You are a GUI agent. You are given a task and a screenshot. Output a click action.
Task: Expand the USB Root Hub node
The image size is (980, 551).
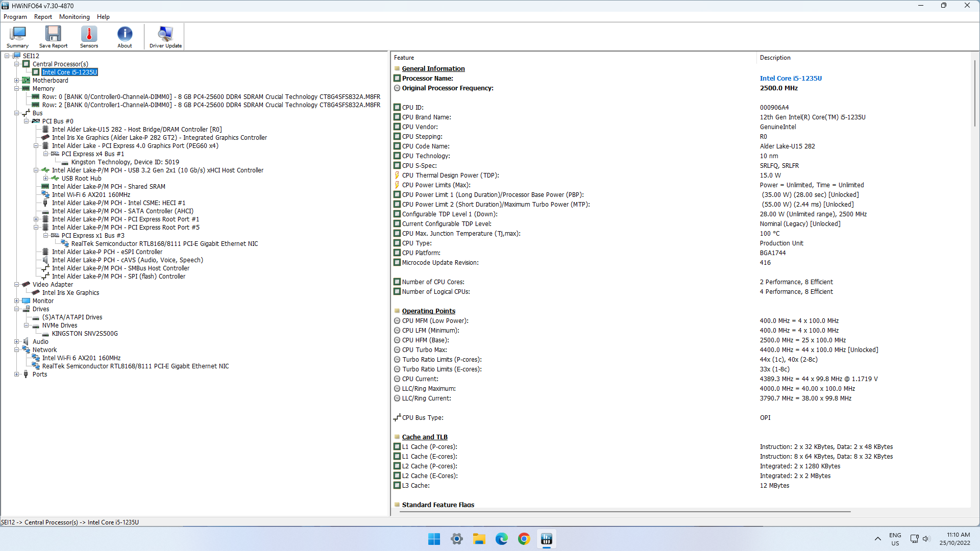[x=46, y=179]
